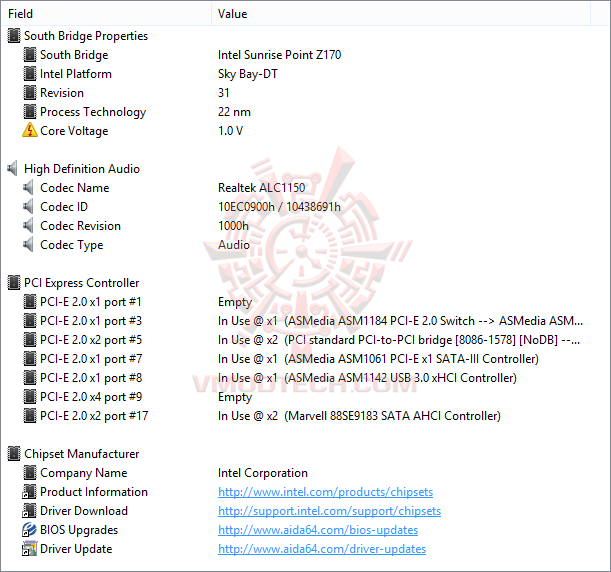The width and height of the screenshot is (611, 572).
Task: Select the Codec Name field label
Action: (74, 188)
